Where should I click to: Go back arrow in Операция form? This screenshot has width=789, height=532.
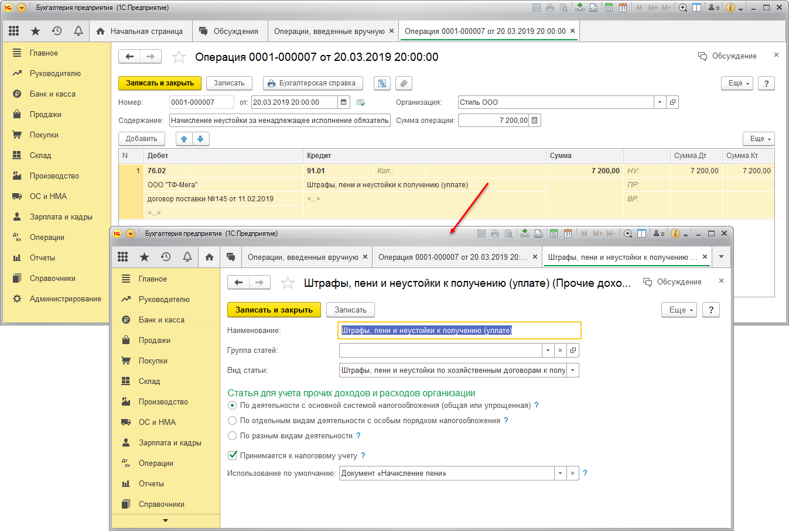(x=129, y=56)
